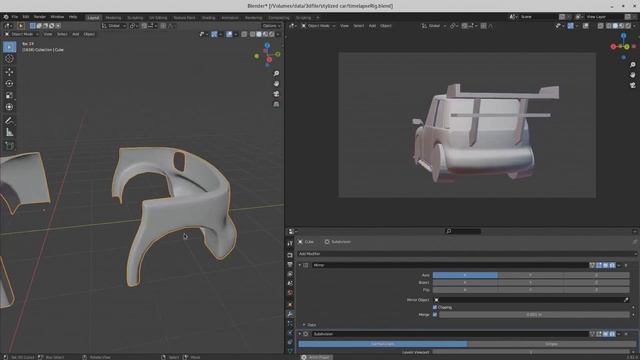Viewport: 640px width, 360px height.
Task: Select the Cursor tool in left toolbar
Action: 9,59
